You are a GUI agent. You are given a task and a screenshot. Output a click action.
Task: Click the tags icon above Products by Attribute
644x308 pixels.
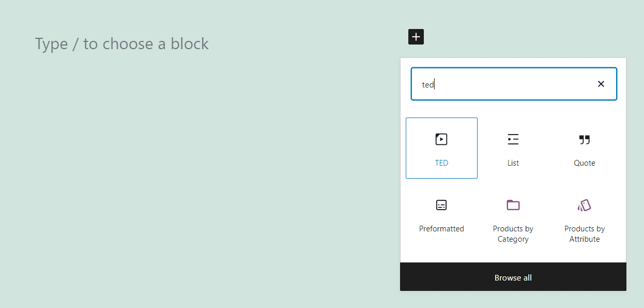pyautogui.click(x=584, y=204)
